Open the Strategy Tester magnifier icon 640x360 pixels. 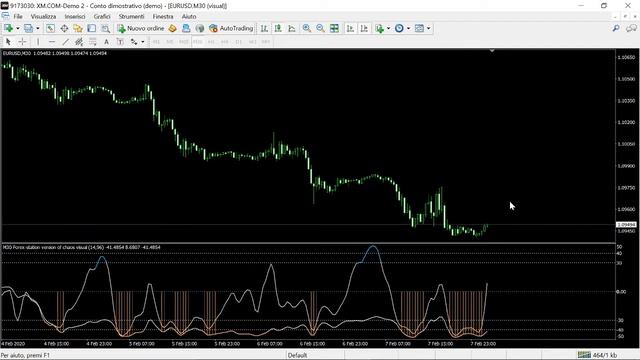[x=106, y=28]
